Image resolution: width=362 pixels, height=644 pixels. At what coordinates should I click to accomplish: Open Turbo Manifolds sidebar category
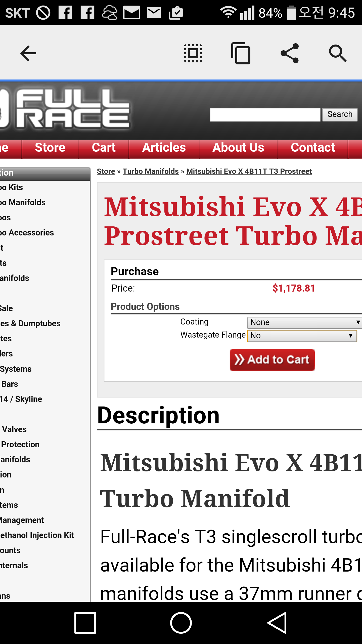pos(23,203)
